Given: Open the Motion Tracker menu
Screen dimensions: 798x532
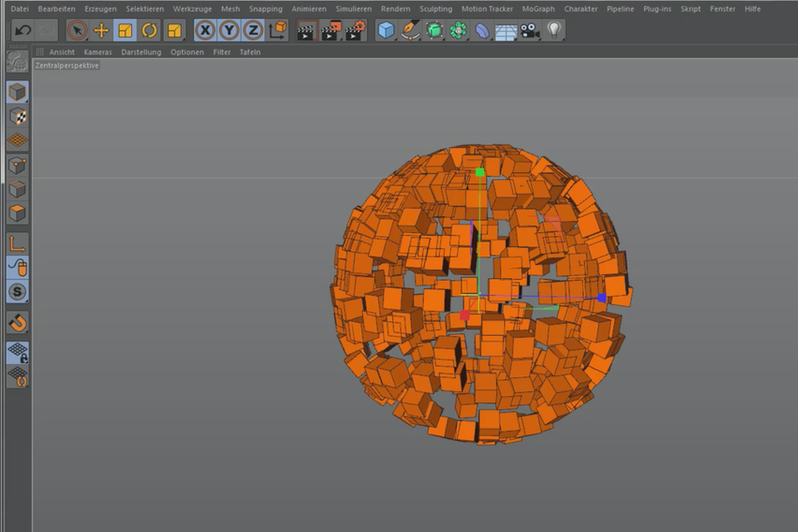Looking at the screenshot, I should pyautogui.click(x=487, y=9).
